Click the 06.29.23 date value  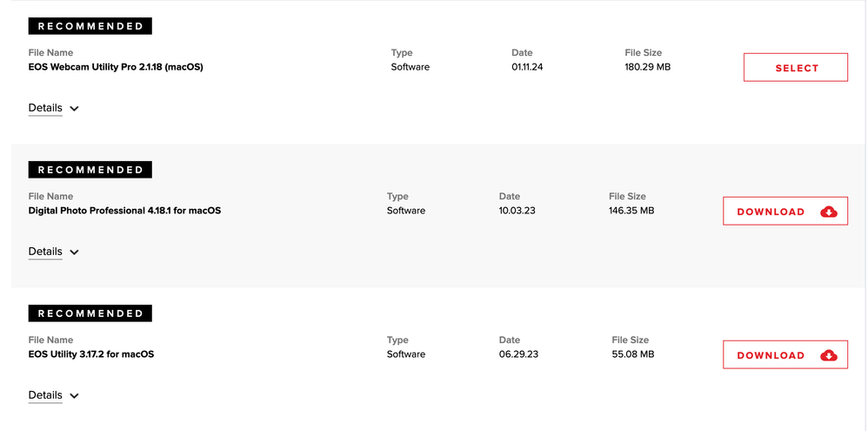tap(518, 354)
